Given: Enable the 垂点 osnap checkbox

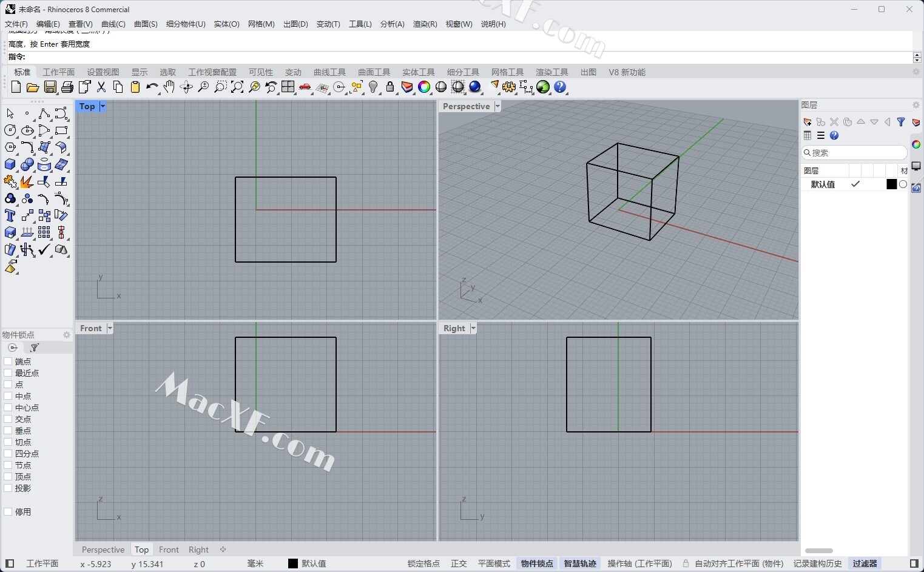Looking at the screenshot, I should (8, 431).
